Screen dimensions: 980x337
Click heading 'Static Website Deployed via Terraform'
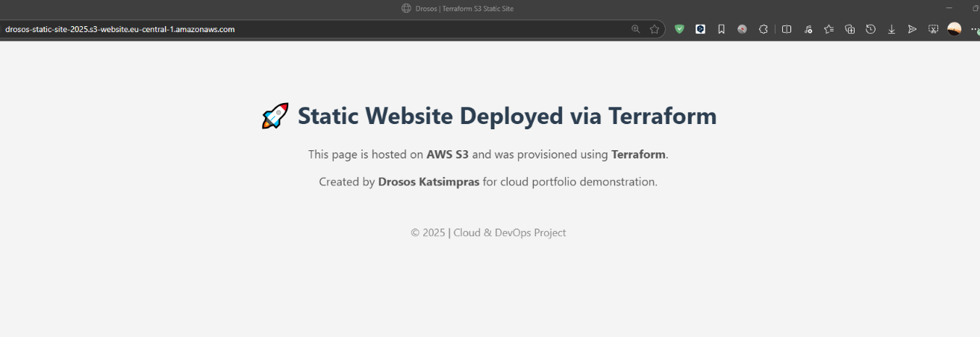pos(507,117)
